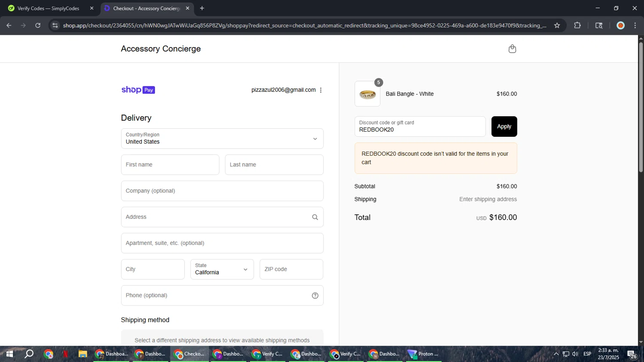Open Chrome profile avatar
Viewport: 644px width, 362px height.
pyautogui.click(x=620, y=26)
